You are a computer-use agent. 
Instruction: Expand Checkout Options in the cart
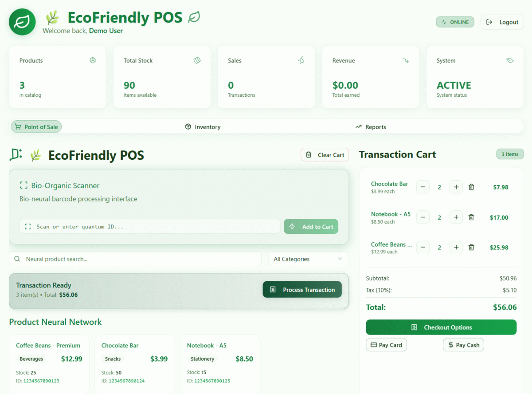click(441, 327)
